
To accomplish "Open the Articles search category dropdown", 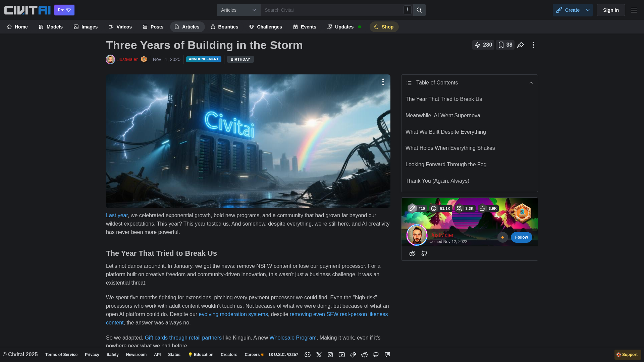I will pyautogui.click(x=238, y=10).
